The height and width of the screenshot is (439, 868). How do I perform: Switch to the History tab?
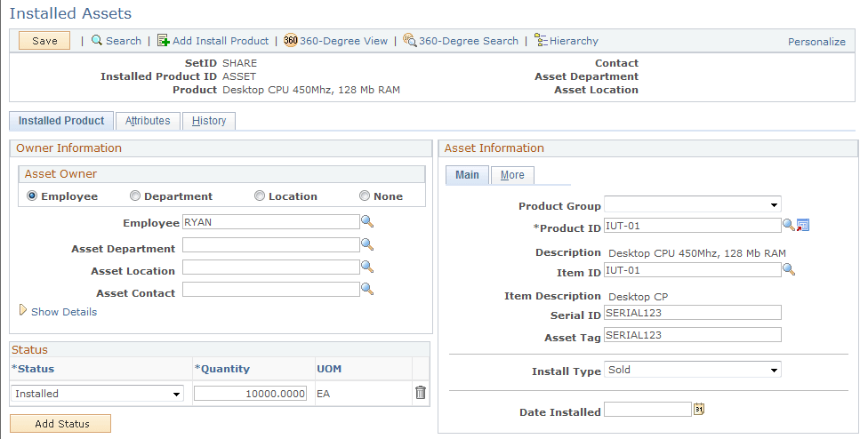(209, 121)
